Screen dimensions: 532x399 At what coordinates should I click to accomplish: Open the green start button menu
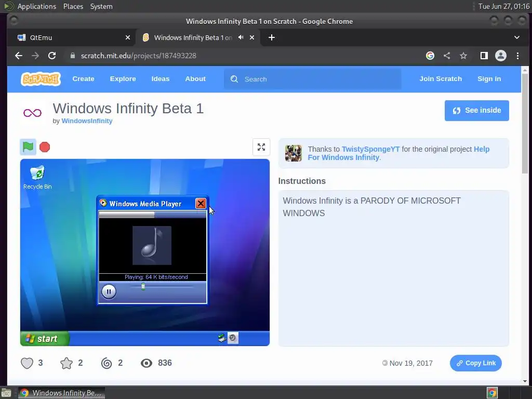click(x=45, y=339)
